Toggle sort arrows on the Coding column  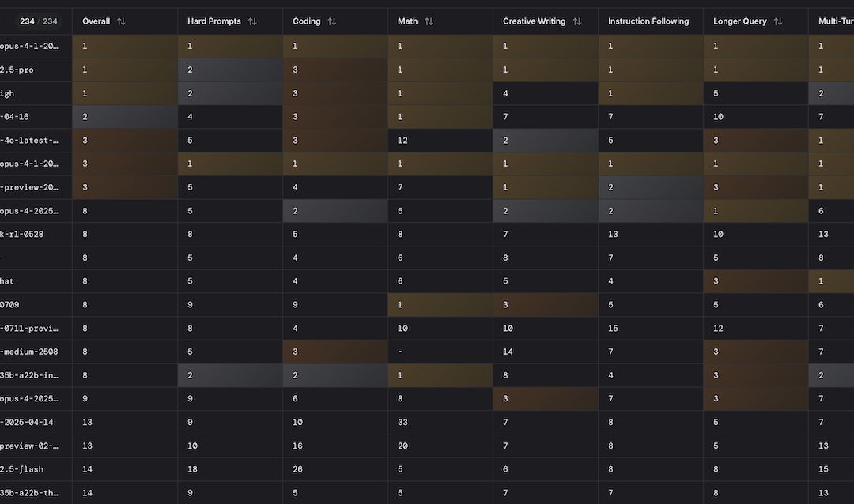click(x=331, y=21)
